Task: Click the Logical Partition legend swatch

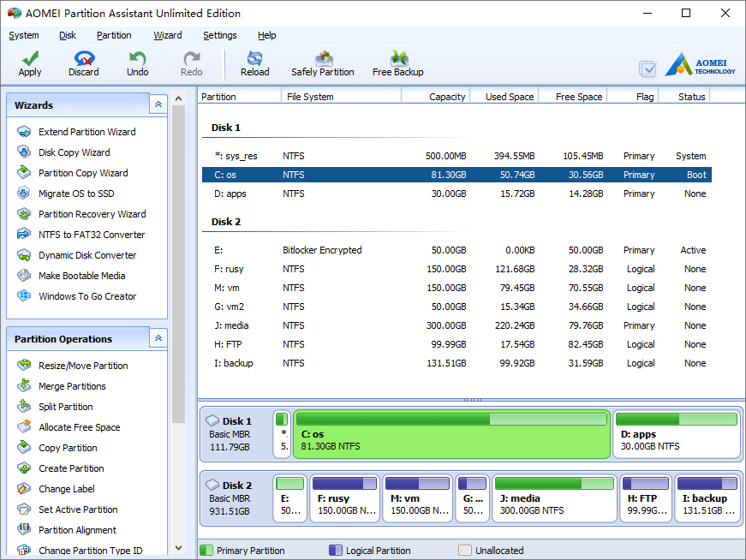Action: click(x=335, y=551)
